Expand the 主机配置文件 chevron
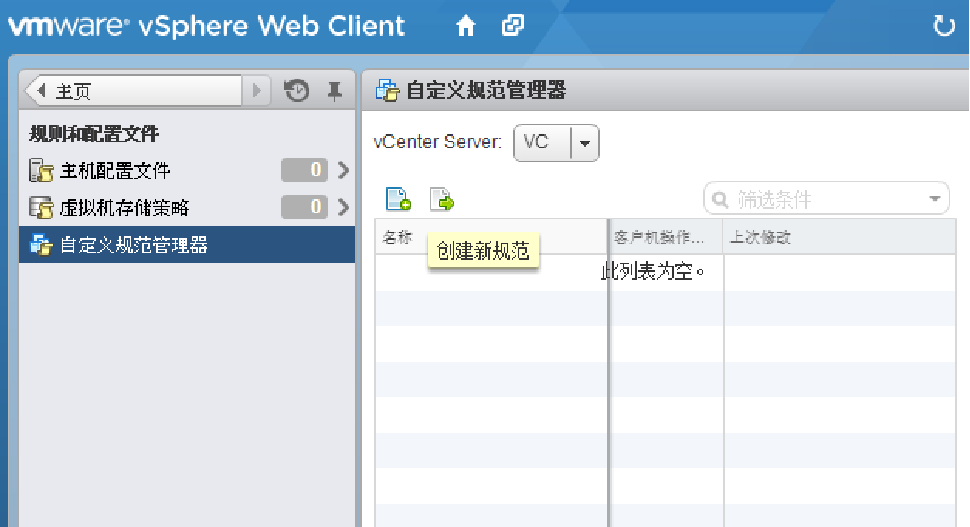 point(343,170)
